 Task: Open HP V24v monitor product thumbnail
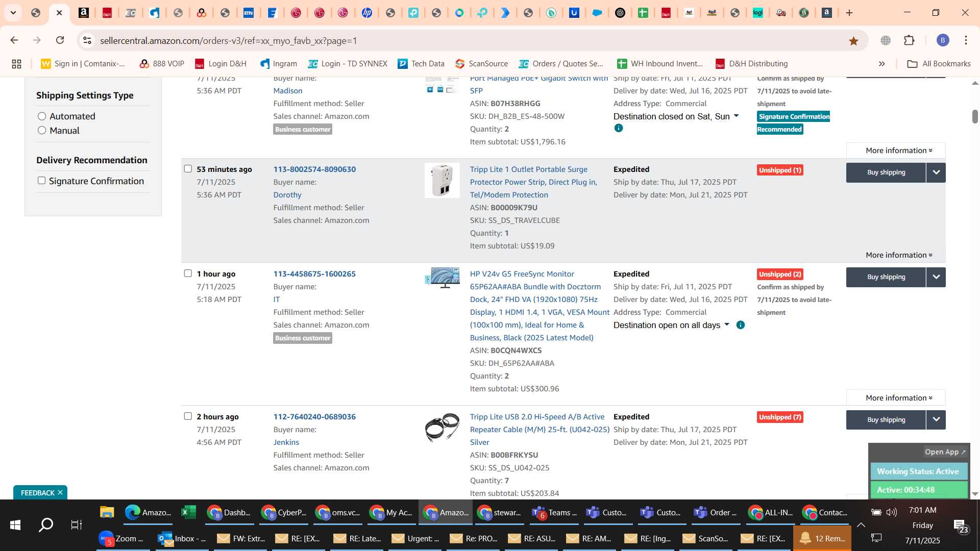[x=442, y=278]
